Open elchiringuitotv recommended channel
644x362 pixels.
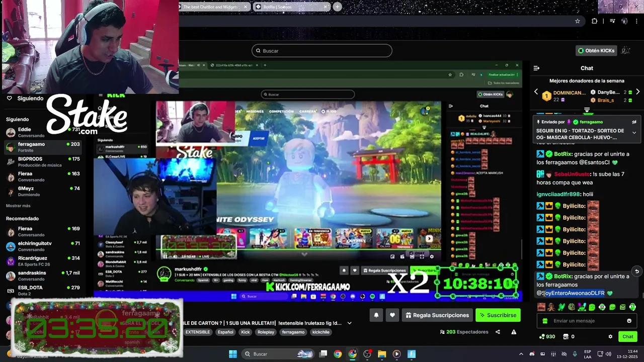[43, 246]
